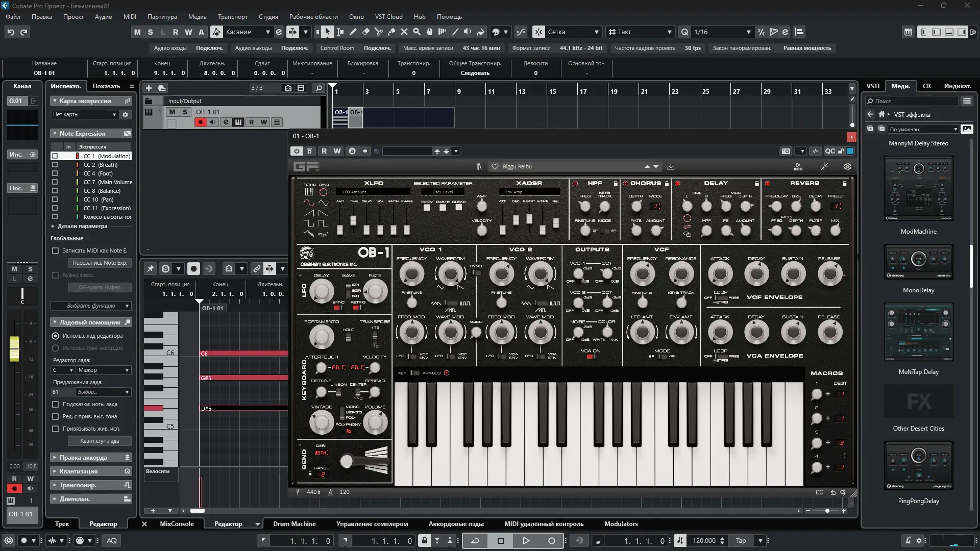Click the channel volume fader handle

(14, 348)
